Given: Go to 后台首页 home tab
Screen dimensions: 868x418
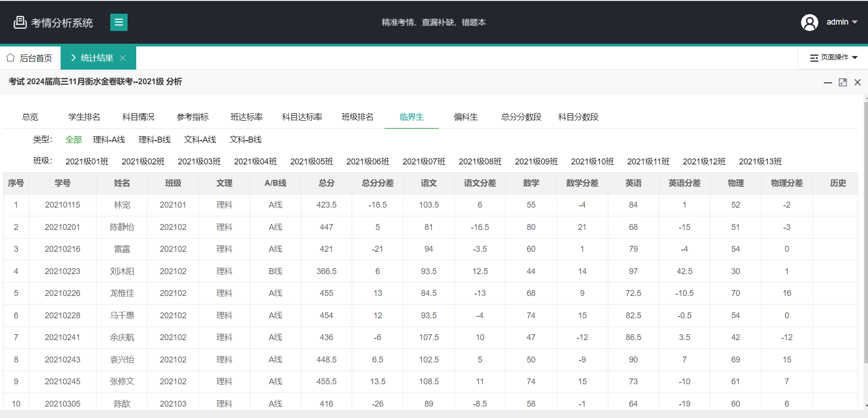Looking at the screenshot, I should 30,58.
